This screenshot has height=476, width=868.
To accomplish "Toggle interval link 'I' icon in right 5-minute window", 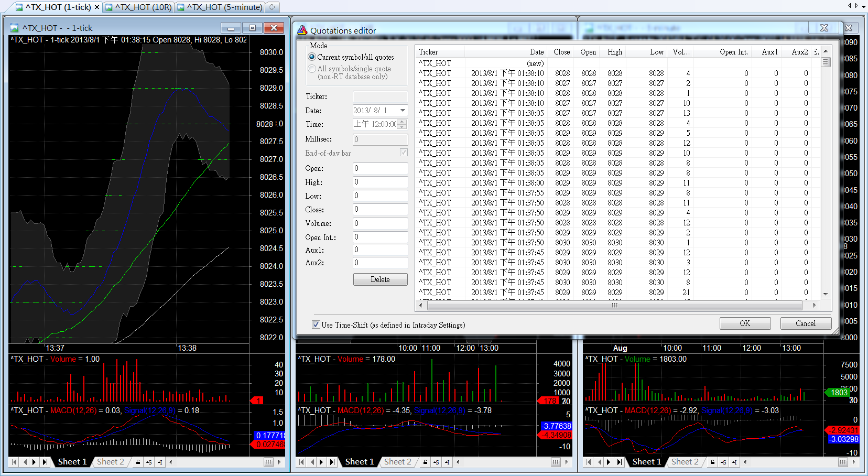I will (x=734, y=462).
